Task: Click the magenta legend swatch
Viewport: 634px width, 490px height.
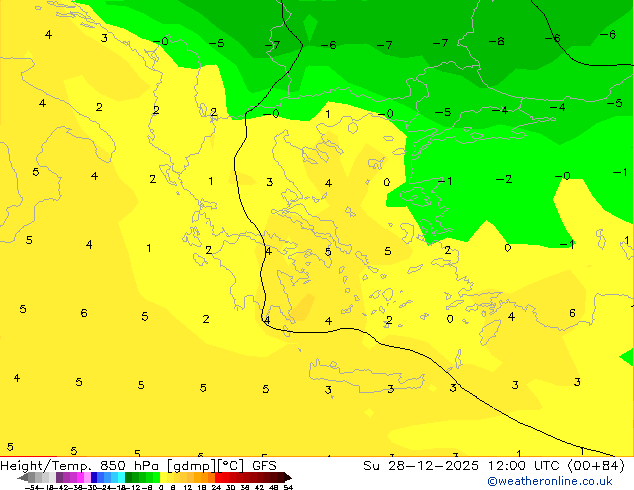Action: point(80,477)
